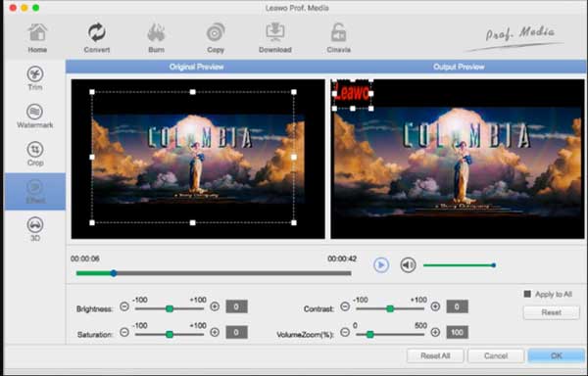Mute the audio with speaker icon
Viewport: 588px width, 376px height.
point(408,265)
